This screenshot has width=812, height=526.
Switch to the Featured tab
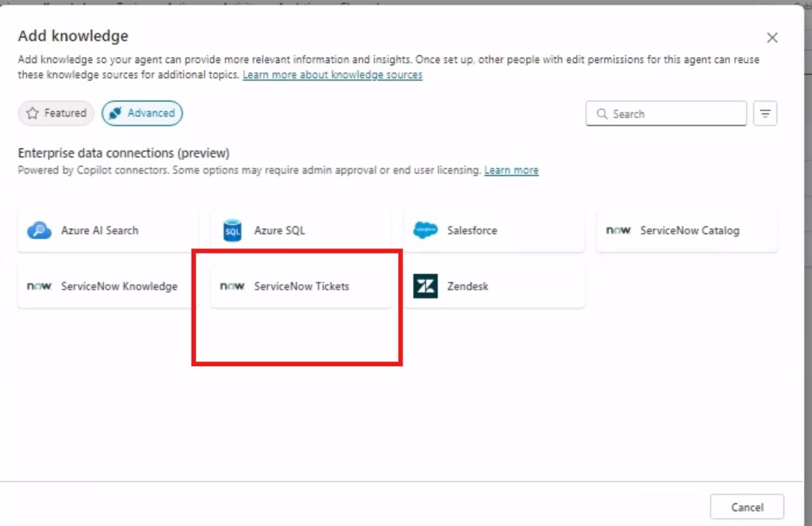[x=56, y=113]
